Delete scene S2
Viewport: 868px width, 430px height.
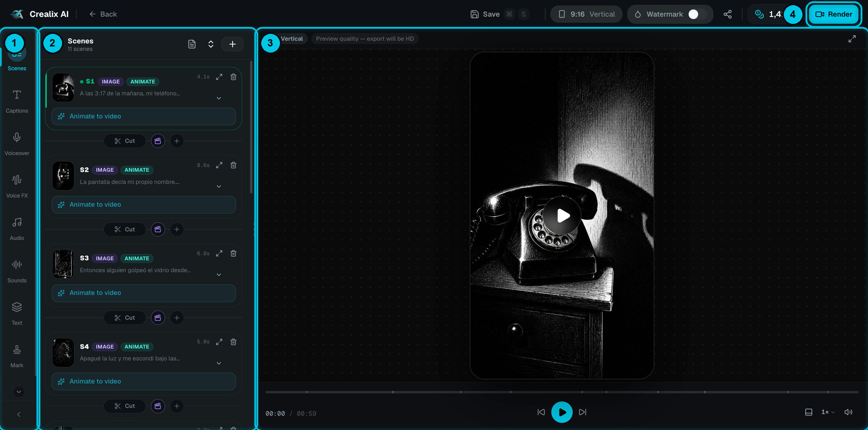(x=233, y=165)
